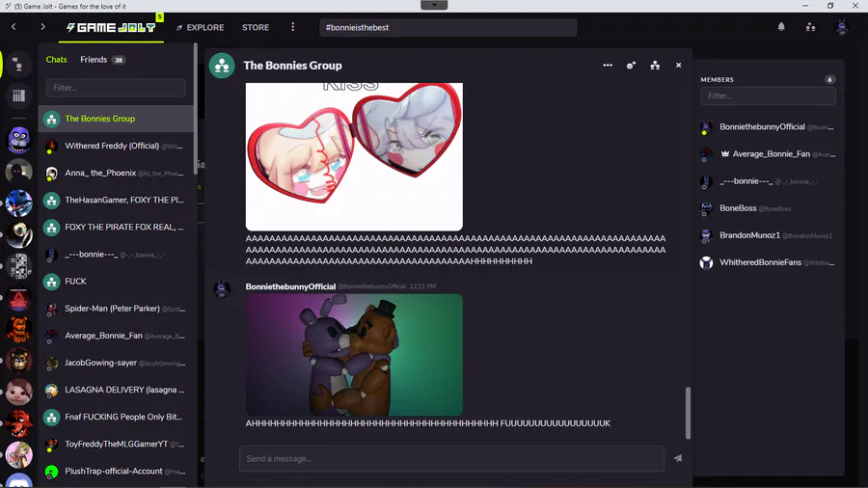Select member BoneBoss
Viewport: 868px width, 488px height.
click(x=768, y=208)
